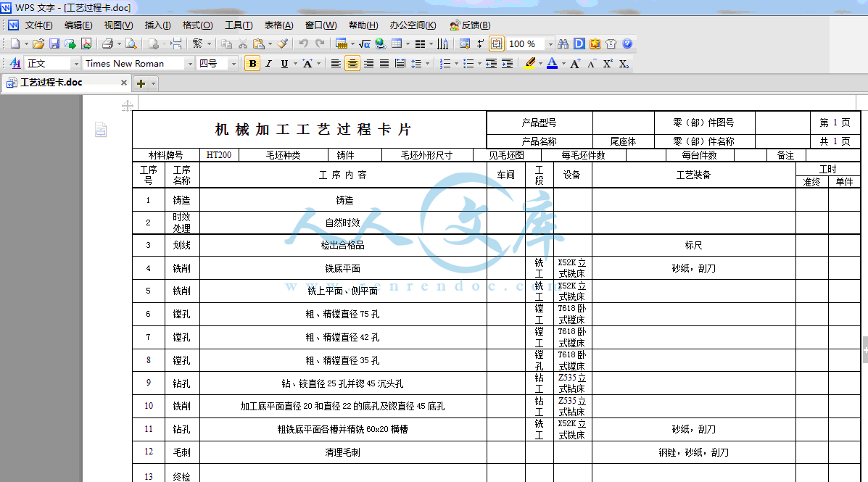Insert a table from toolbar
The height and width of the screenshot is (482, 868).
pyautogui.click(x=397, y=43)
